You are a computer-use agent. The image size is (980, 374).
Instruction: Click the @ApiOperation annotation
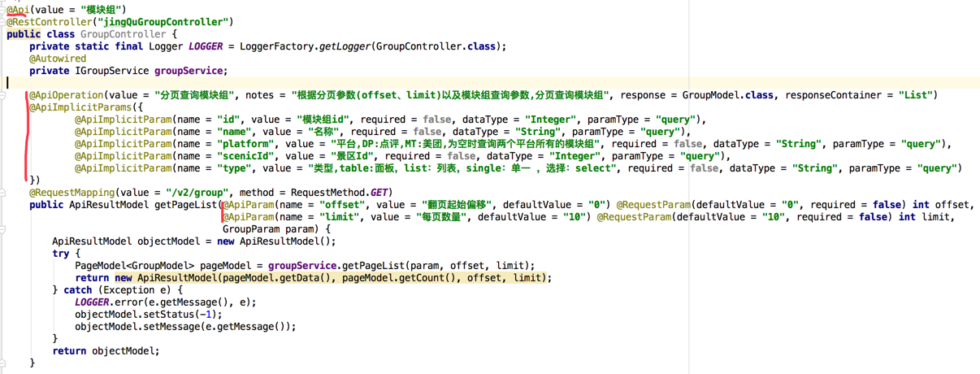coord(67,95)
